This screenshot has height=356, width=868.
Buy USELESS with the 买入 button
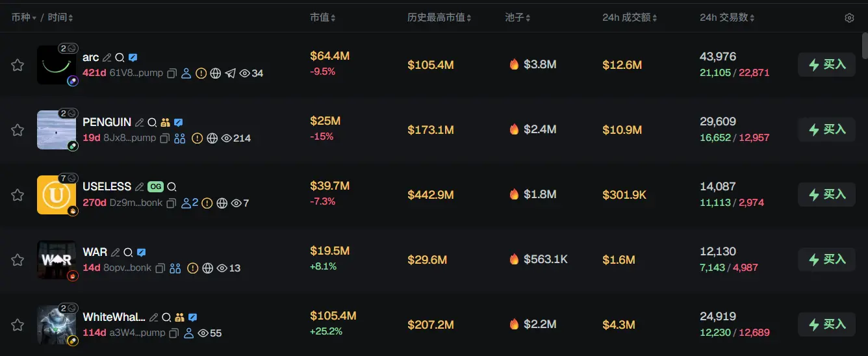(x=826, y=195)
